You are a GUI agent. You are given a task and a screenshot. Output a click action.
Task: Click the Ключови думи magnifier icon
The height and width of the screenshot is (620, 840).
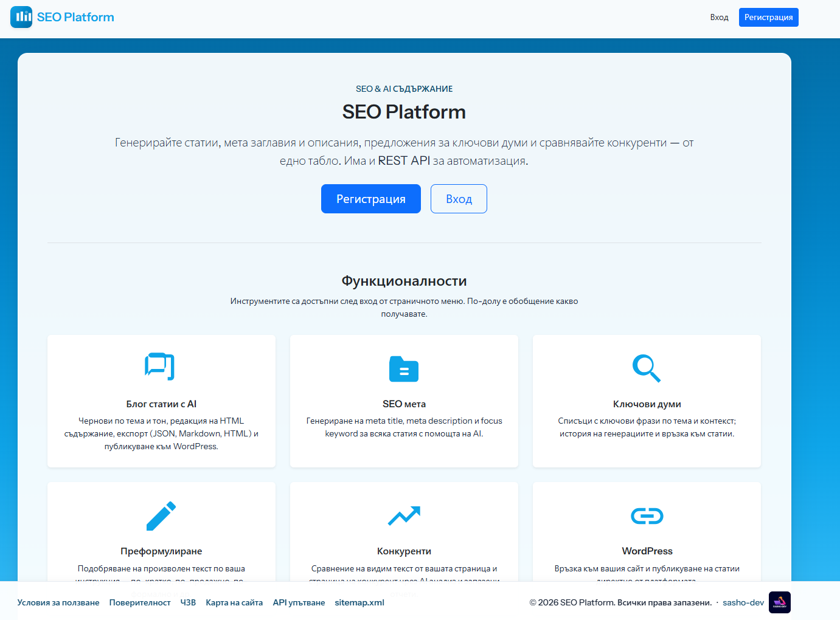coord(647,368)
